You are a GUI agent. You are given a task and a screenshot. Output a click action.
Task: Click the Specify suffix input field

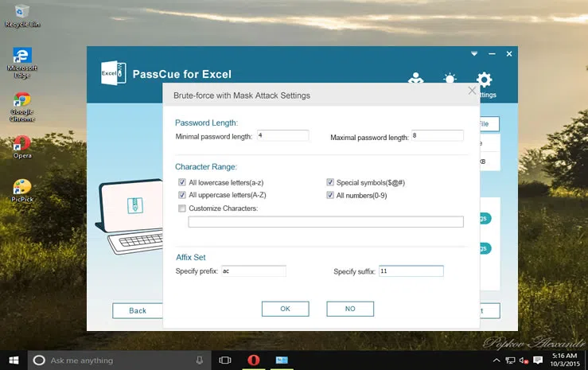click(411, 271)
